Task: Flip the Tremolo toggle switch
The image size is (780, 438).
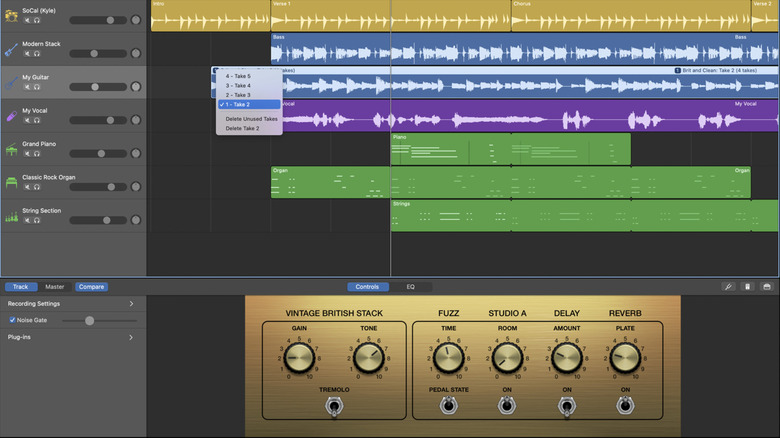Action: (333, 407)
